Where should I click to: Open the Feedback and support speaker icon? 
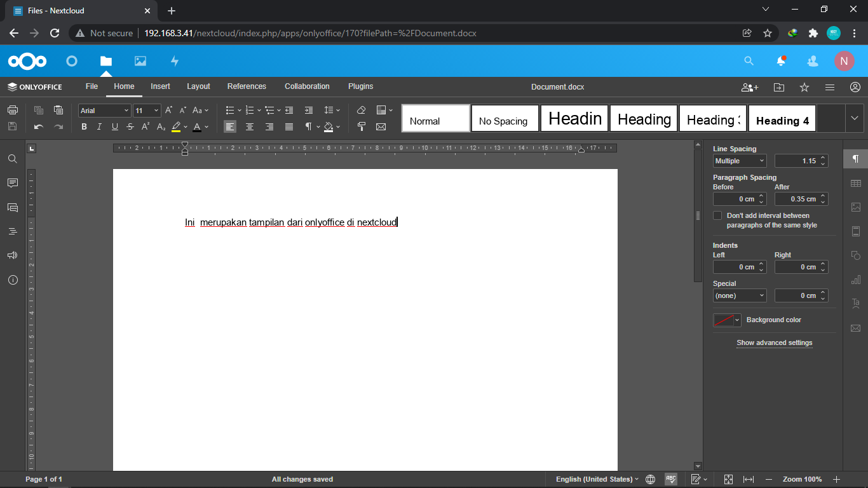click(12, 255)
